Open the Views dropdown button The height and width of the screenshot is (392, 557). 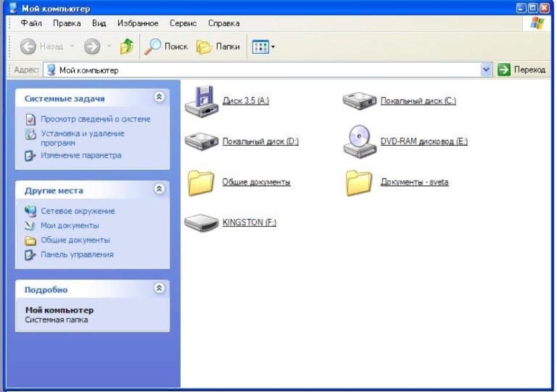tap(263, 46)
